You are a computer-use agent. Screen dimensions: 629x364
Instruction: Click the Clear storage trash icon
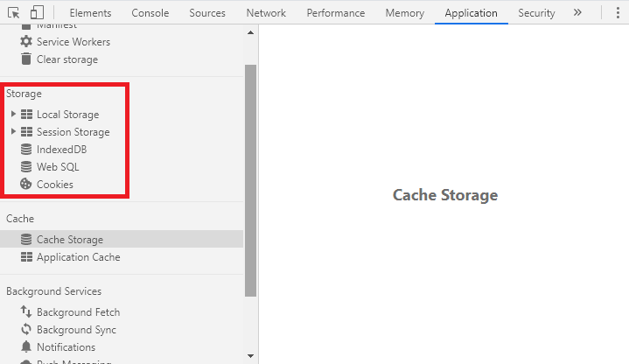pos(26,59)
